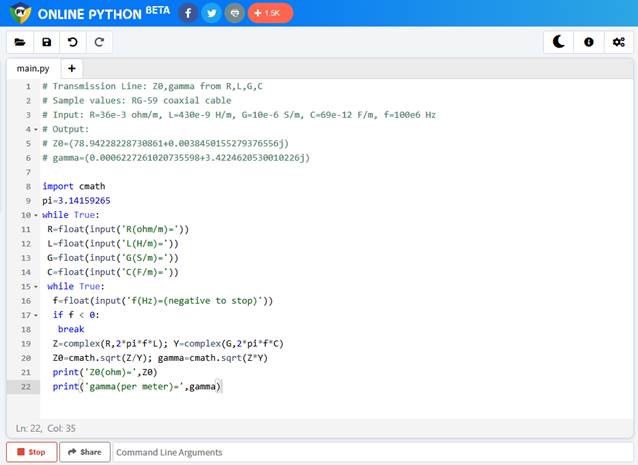Click the Save file icon
Viewport: 638px width, 465px height.
[x=46, y=42]
